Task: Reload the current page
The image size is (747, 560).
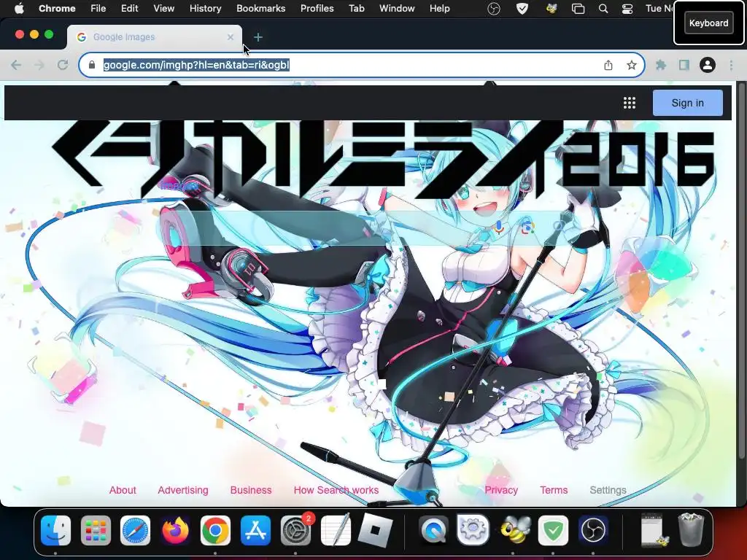Action: 63,65
